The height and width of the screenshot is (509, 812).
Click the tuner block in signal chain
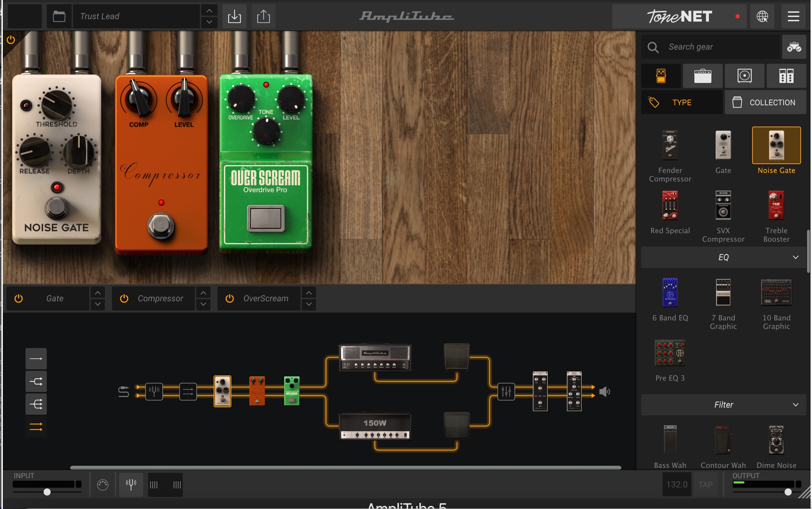click(x=154, y=392)
